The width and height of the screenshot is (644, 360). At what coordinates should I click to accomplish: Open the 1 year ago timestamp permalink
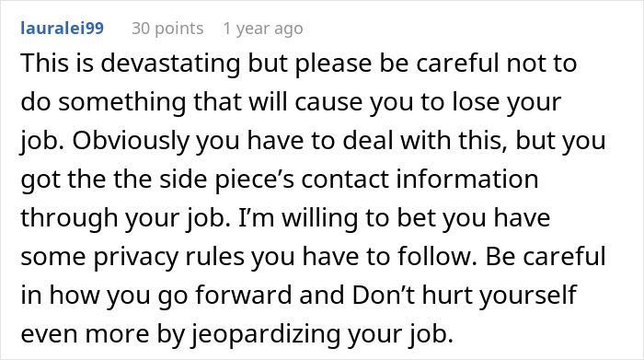pyautogui.click(x=263, y=29)
